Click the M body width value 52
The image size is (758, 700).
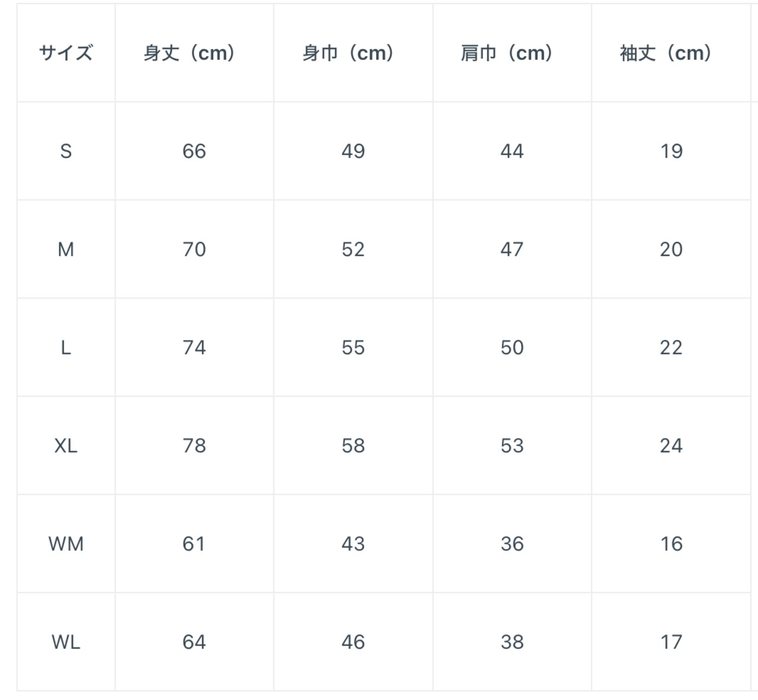353,249
